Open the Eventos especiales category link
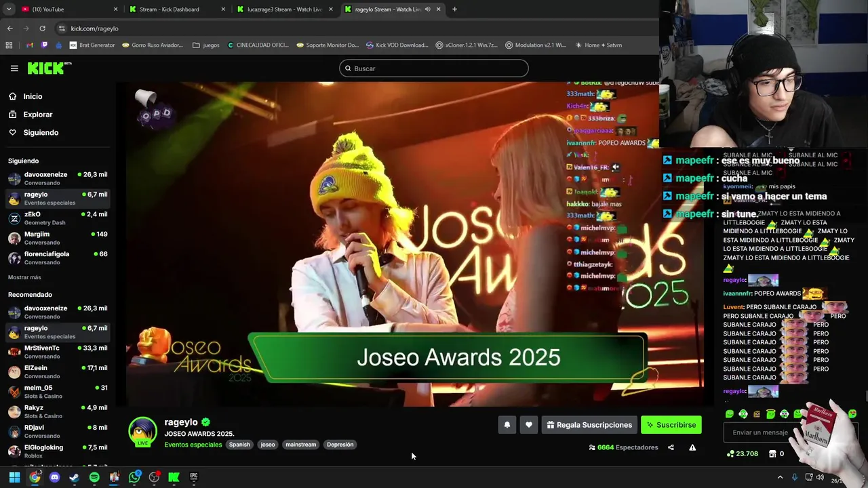This screenshot has width=868, height=488. click(193, 445)
